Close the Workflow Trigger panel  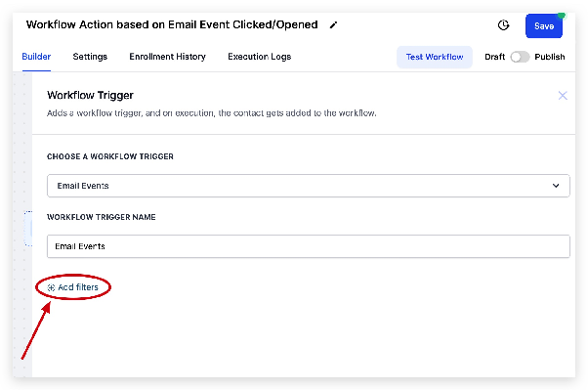point(563,96)
